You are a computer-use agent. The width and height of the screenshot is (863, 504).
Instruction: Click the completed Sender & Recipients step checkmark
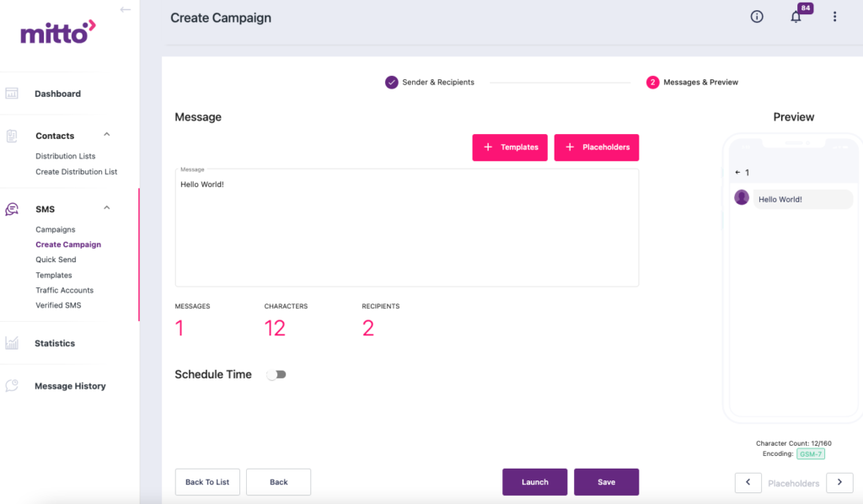(391, 82)
